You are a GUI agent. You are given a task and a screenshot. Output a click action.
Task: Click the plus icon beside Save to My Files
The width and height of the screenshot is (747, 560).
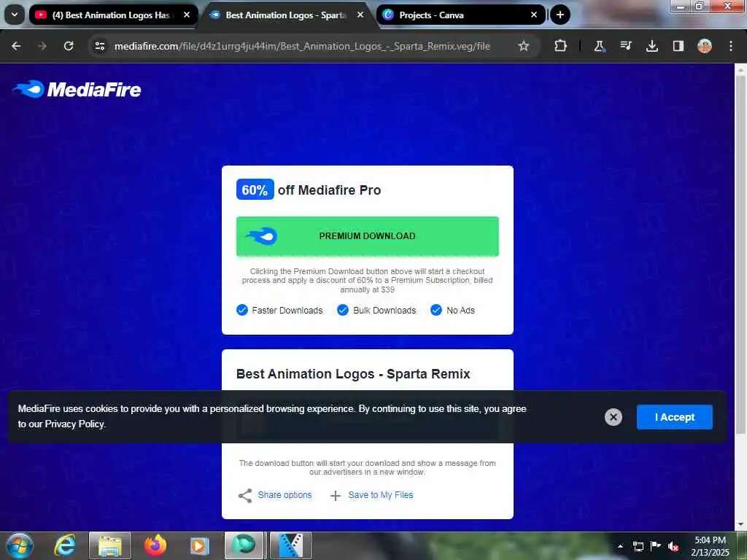click(x=336, y=496)
